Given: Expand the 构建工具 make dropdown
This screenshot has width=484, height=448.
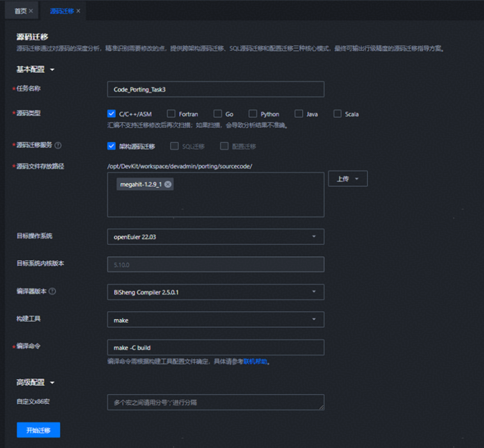Looking at the screenshot, I should coord(215,320).
